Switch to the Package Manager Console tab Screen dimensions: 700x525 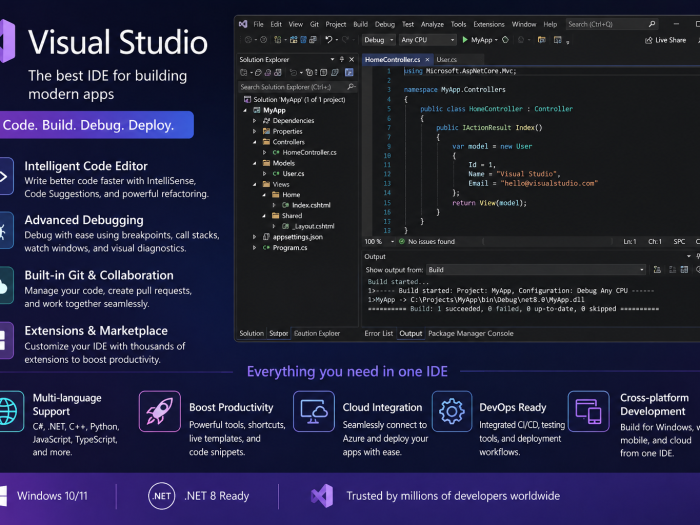(471, 333)
